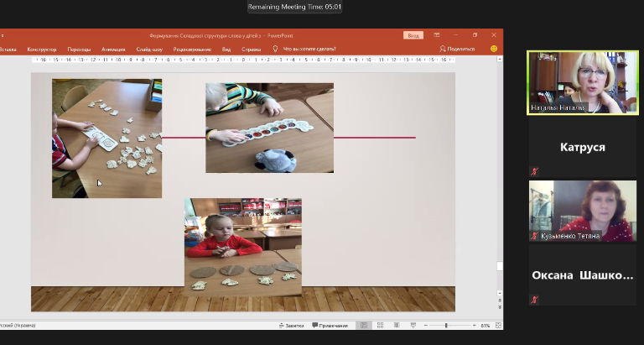The height and width of the screenshot is (345, 644).
Task: Click the vertical scrollbar down arrow
Action: pyautogui.click(x=500, y=293)
